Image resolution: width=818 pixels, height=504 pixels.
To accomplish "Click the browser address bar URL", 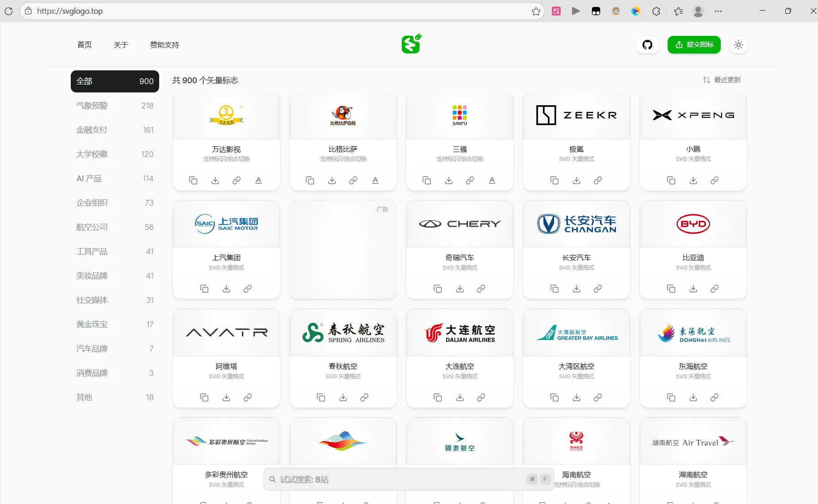I will pyautogui.click(x=70, y=11).
